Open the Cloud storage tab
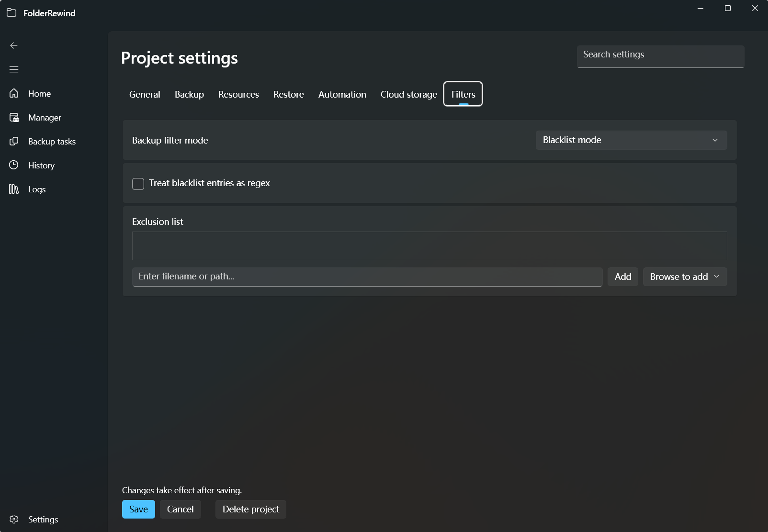The width and height of the screenshot is (768, 532). tap(409, 94)
